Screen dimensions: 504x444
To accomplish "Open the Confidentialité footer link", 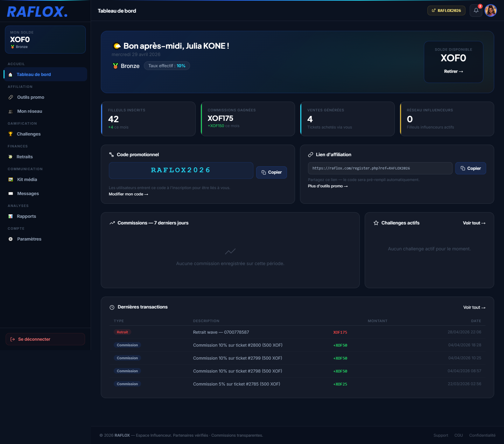I will point(482,435).
